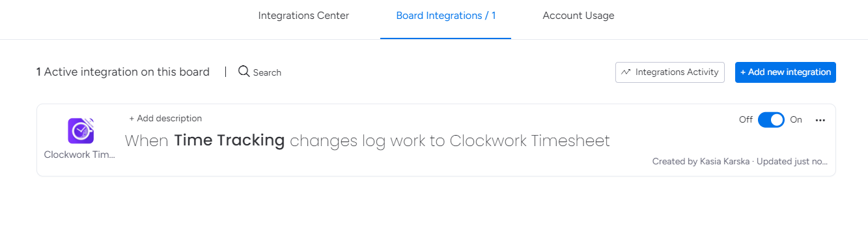Open the Account Usage tab
This screenshot has height=240, width=868.
tap(578, 16)
